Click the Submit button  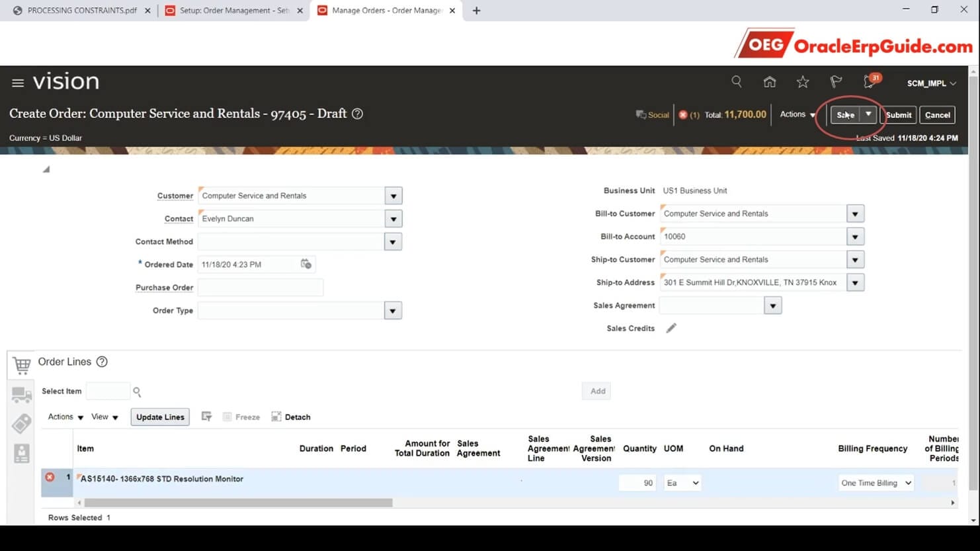(899, 114)
